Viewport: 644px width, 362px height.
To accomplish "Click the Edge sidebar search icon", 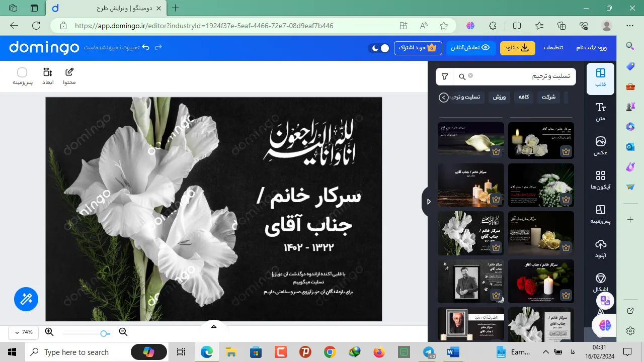I will [630, 46].
